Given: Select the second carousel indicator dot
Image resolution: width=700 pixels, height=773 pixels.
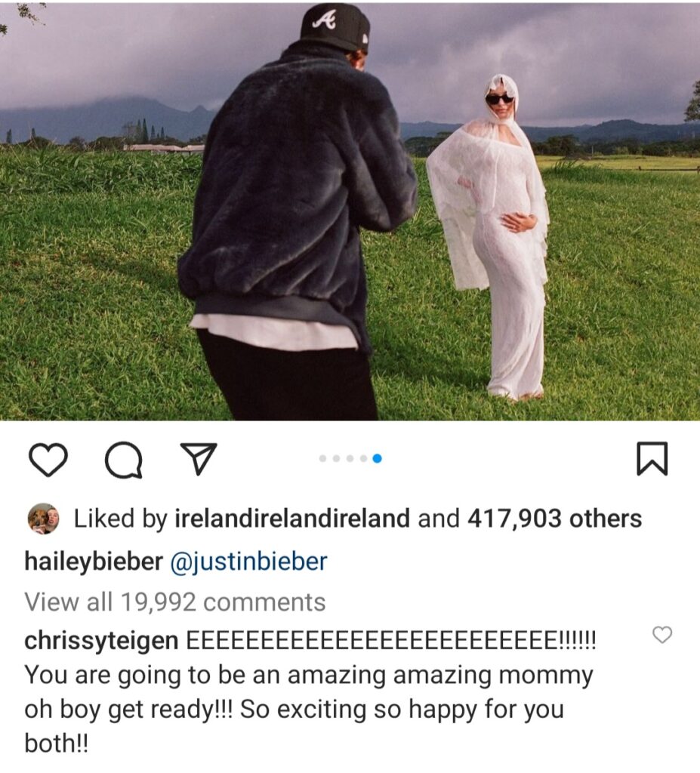Looking at the screenshot, I should pos(337,458).
